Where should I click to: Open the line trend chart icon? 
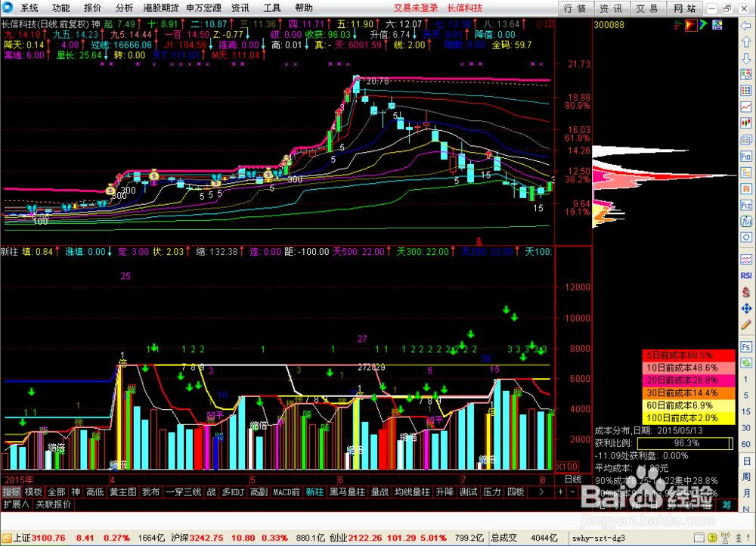(746, 107)
